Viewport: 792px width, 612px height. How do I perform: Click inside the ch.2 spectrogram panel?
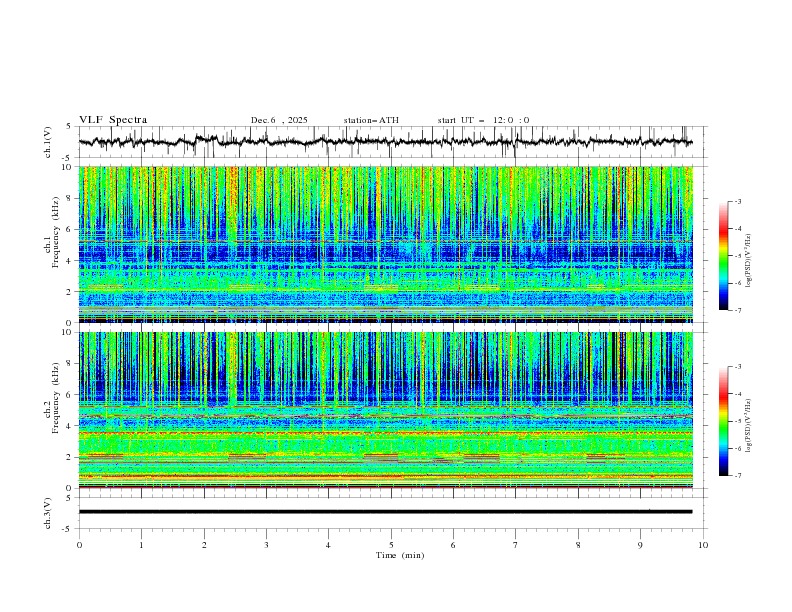pos(385,410)
